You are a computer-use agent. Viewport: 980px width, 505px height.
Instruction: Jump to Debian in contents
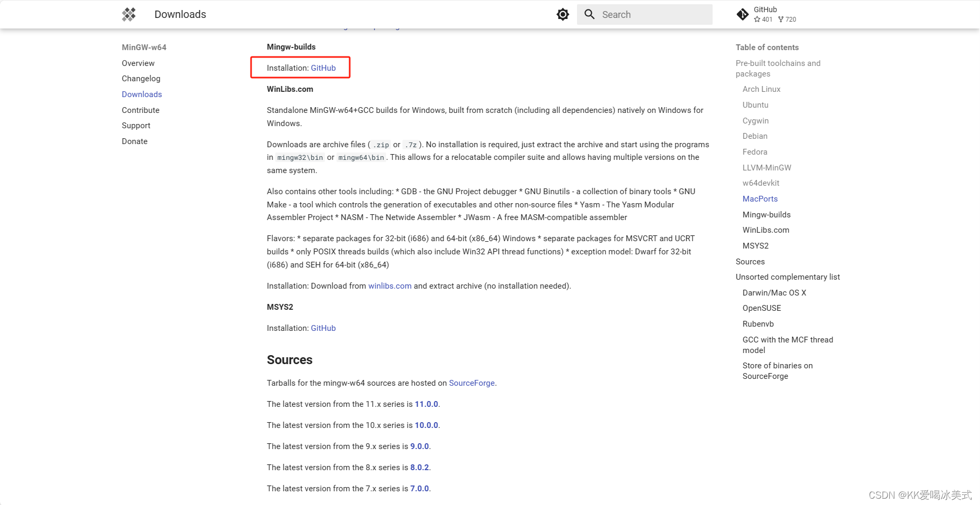(755, 136)
